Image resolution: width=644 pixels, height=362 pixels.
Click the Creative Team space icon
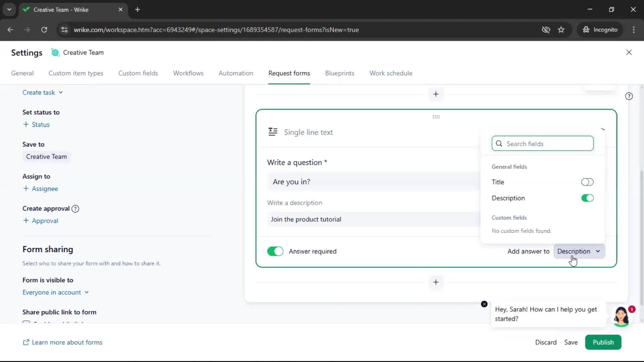pyautogui.click(x=55, y=52)
